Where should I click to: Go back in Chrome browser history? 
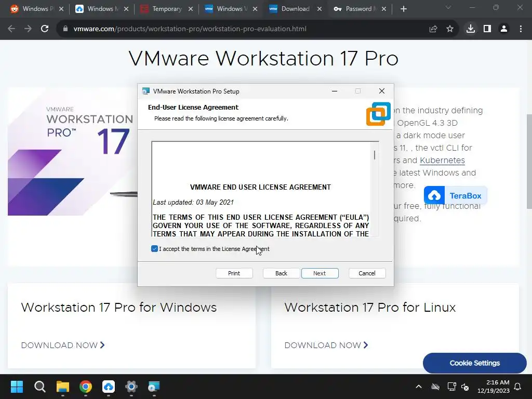[x=11, y=29]
